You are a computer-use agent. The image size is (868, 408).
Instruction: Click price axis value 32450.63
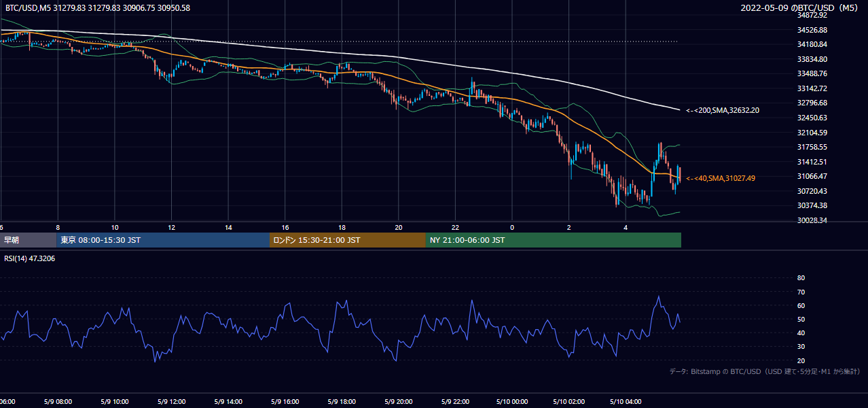click(812, 118)
